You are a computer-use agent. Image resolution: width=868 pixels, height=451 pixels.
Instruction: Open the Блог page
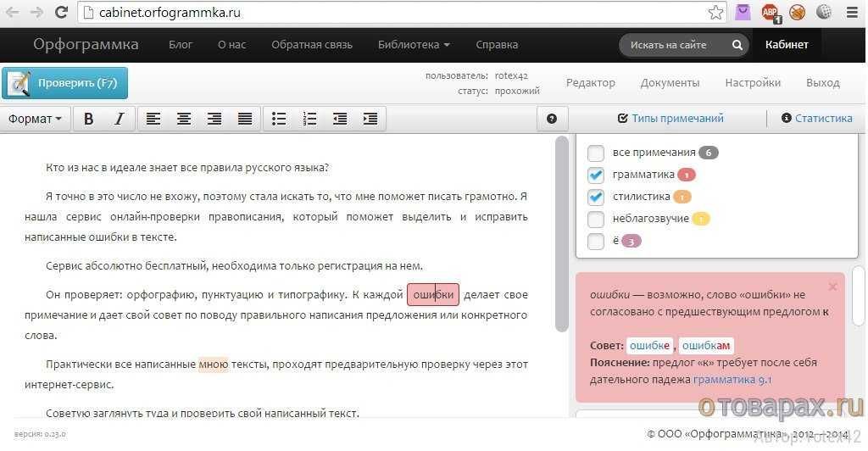coord(181,45)
